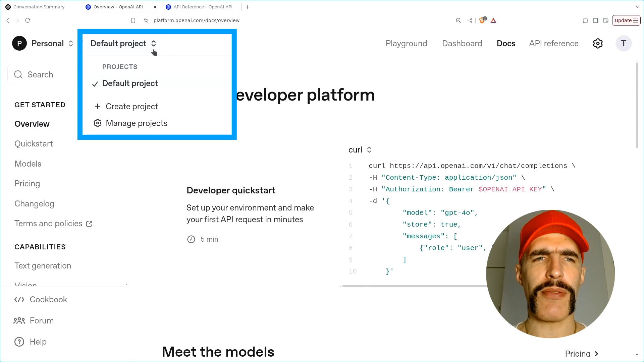Open Docs in top navigation
The image size is (644, 362).
(506, 44)
